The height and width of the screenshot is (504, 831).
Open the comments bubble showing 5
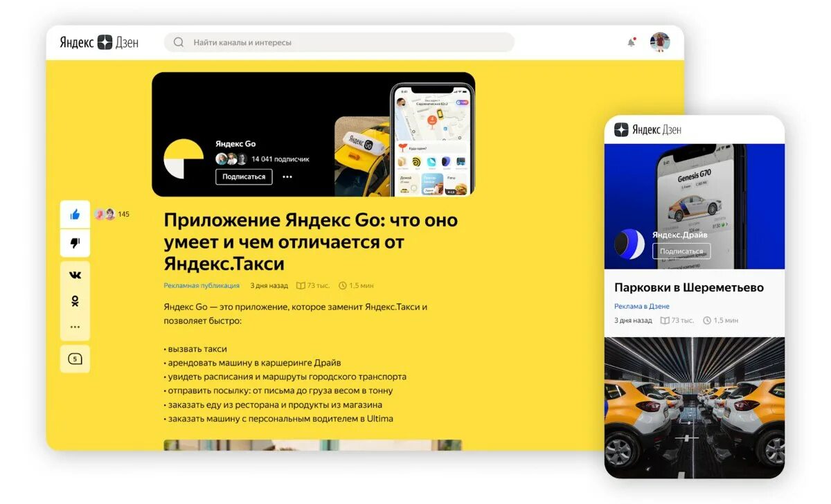pos(75,359)
